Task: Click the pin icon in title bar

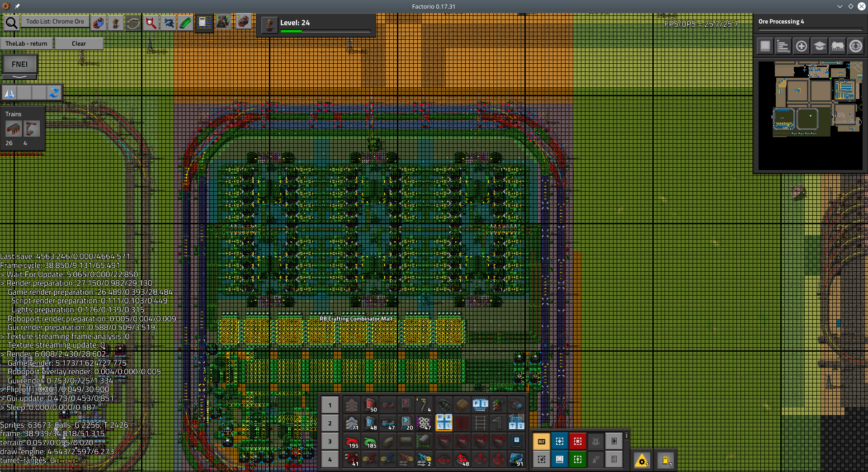Action: pos(17,6)
